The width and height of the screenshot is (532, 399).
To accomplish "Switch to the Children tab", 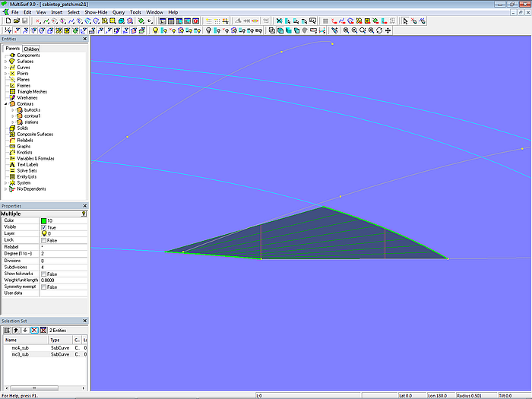I will click(x=30, y=49).
